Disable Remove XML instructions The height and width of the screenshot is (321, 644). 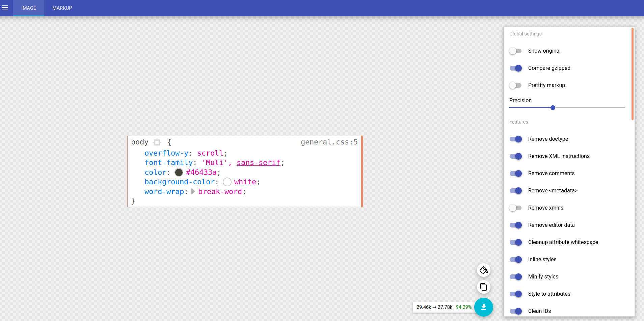coord(515,156)
